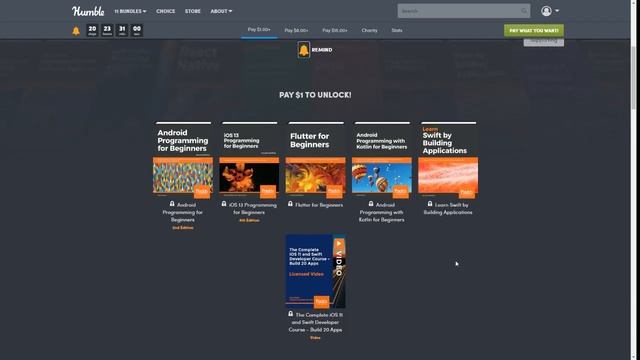This screenshot has width=640, height=360.
Task: Open the iOS 13 Programming for Beginners cover
Action: (x=249, y=160)
